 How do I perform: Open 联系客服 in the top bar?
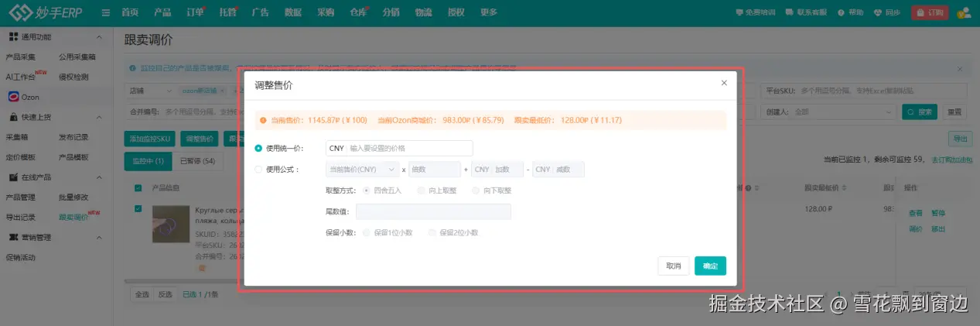804,12
